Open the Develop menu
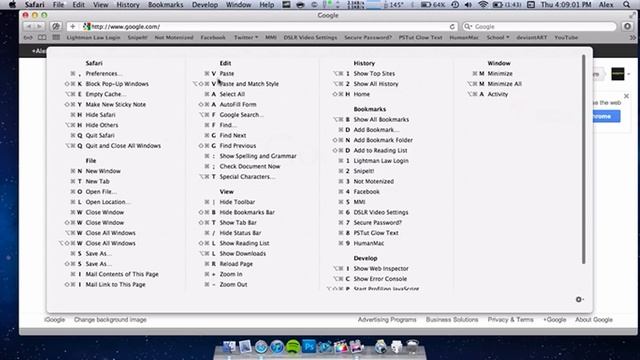This screenshot has height=360, width=640. [x=204, y=5]
